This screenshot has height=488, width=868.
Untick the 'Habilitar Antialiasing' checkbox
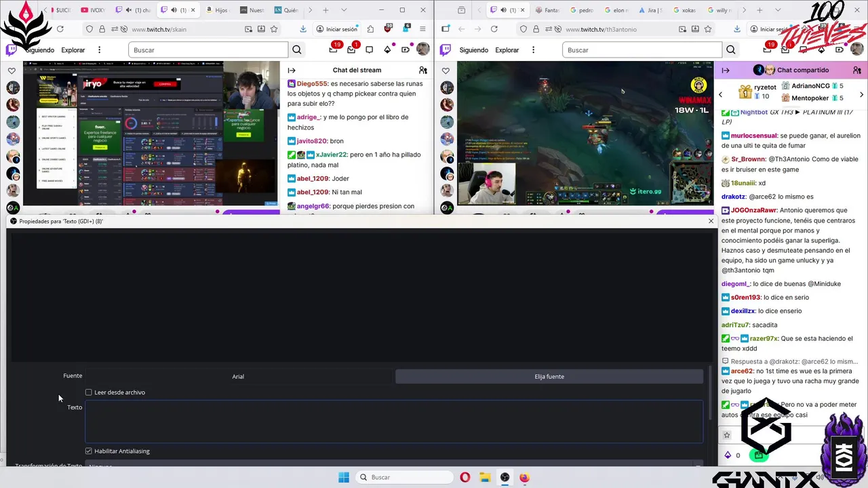(88, 451)
